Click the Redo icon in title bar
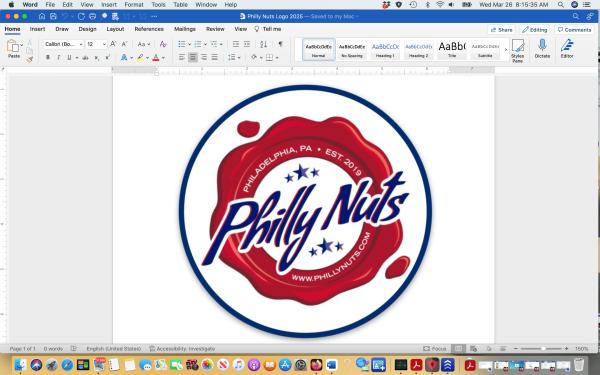 click(x=81, y=16)
